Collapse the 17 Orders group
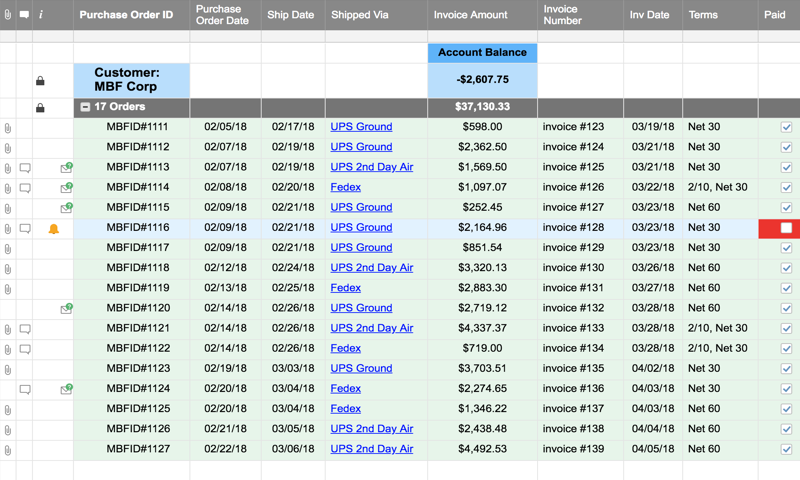The height and width of the screenshot is (480, 800). point(85,107)
